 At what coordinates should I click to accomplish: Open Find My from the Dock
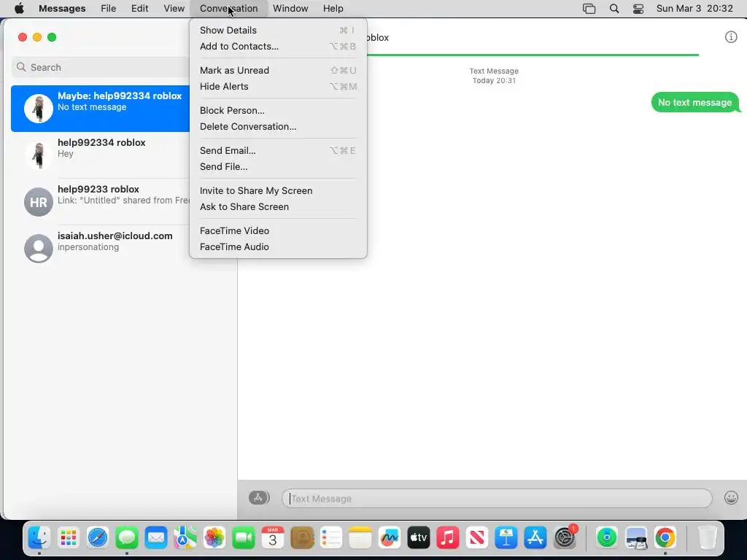point(606,538)
